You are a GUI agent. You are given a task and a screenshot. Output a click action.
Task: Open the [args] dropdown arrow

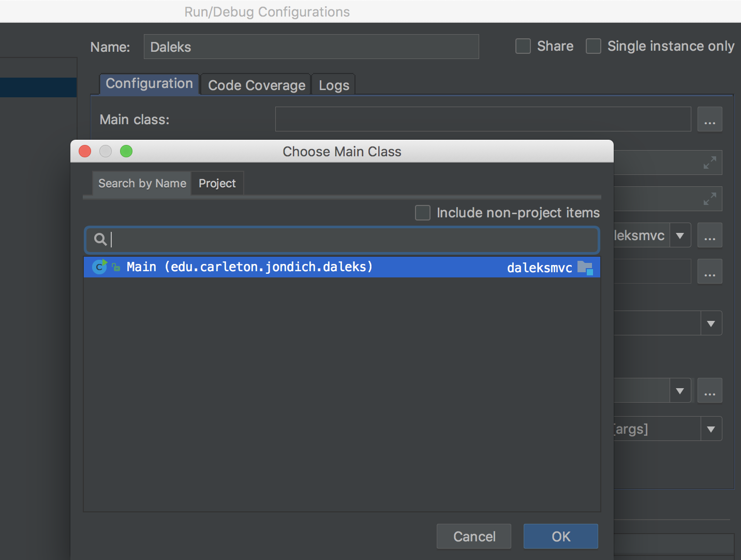[x=711, y=429]
